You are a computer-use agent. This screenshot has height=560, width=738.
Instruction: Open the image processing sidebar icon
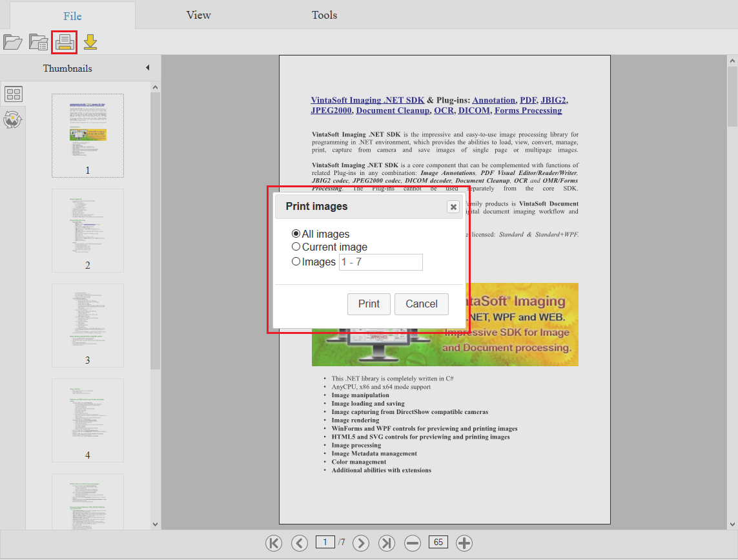coord(13,119)
